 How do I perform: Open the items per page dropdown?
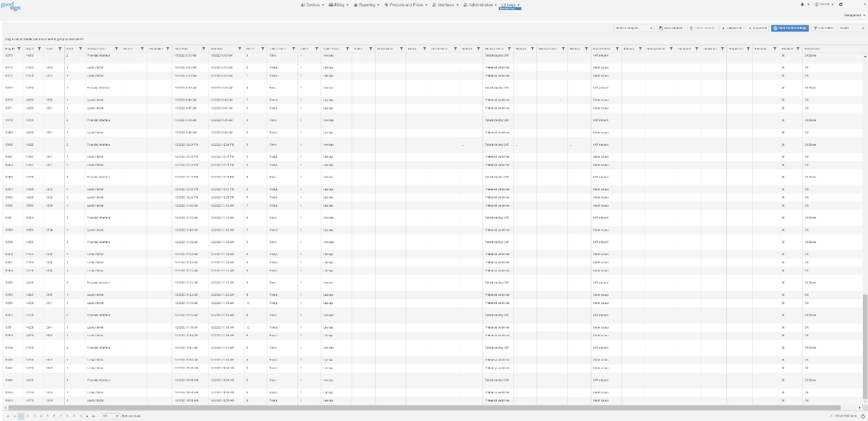click(x=110, y=416)
